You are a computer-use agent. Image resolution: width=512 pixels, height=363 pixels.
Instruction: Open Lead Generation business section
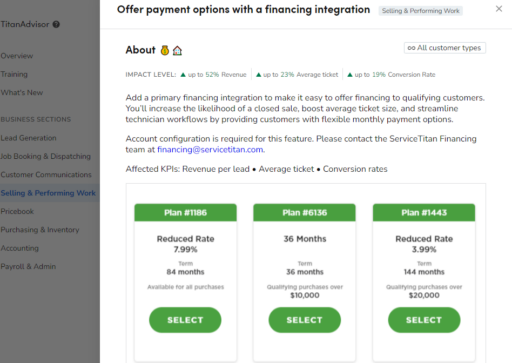coord(28,138)
